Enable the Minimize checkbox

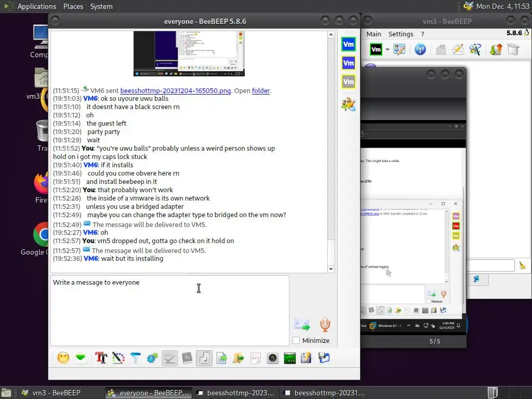click(296, 340)
